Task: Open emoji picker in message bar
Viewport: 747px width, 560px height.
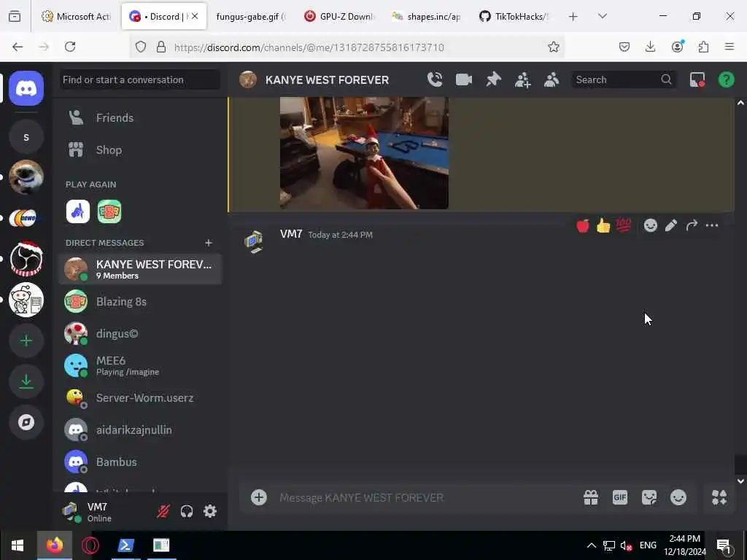Action: (678, 497)
